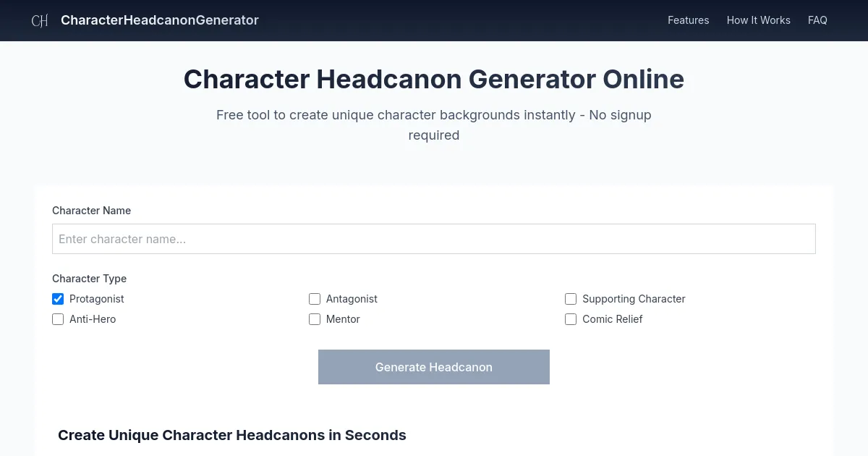868x456 pixels.
Task: Click the Comic Relief label text
Action: click(x=613, y=319)
